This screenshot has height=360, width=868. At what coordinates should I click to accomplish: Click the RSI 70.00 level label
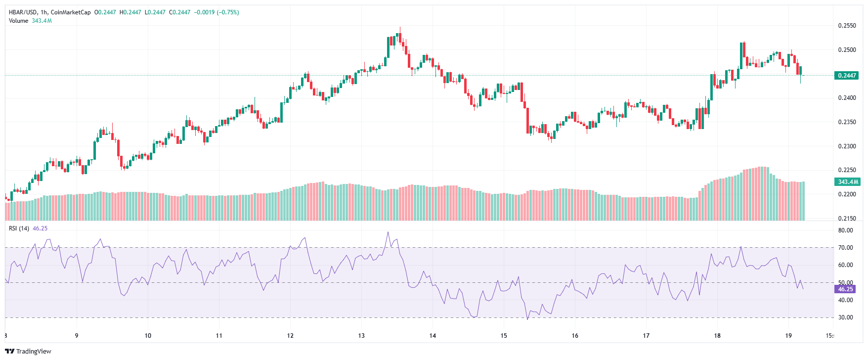(846, 248)
